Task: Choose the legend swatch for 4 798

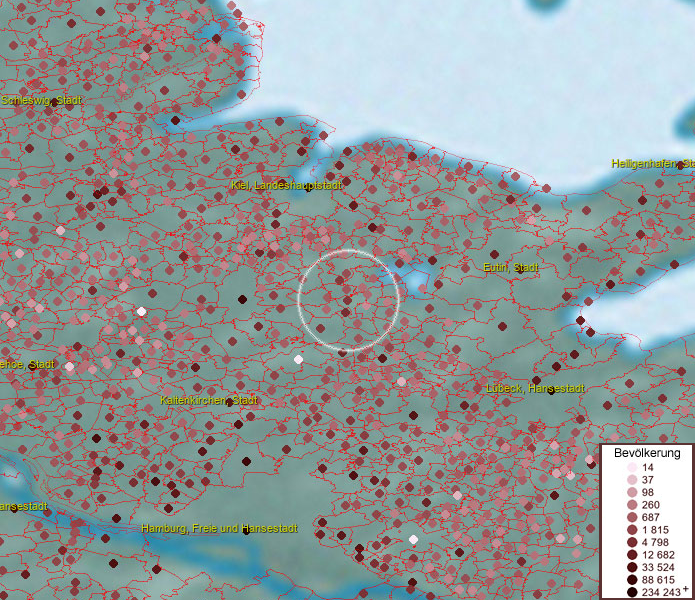Action: click(x=633, y=542)
